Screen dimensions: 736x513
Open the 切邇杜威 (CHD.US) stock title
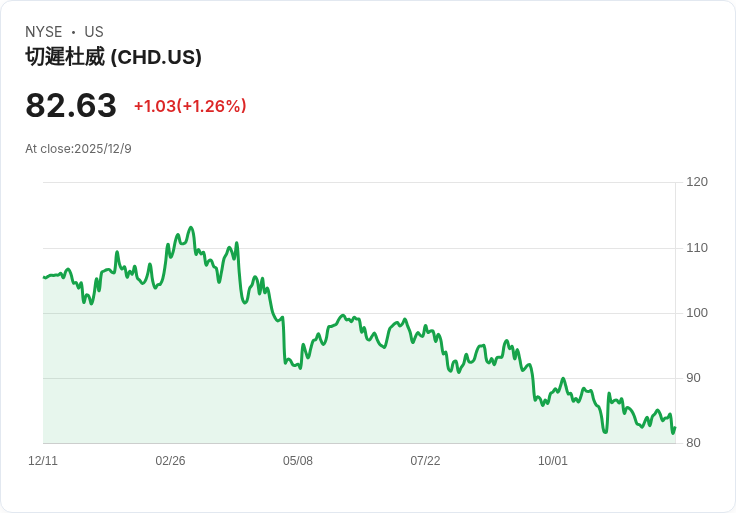click(113, 57)
